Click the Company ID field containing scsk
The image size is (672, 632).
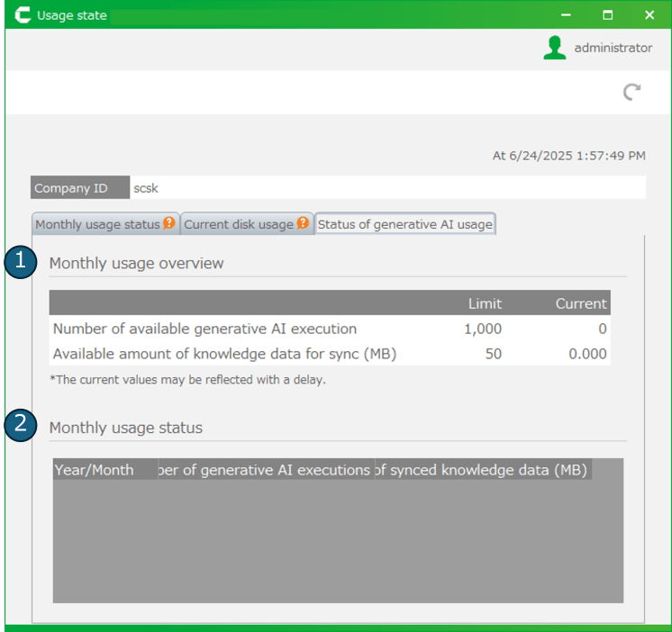tap(387, 188)
